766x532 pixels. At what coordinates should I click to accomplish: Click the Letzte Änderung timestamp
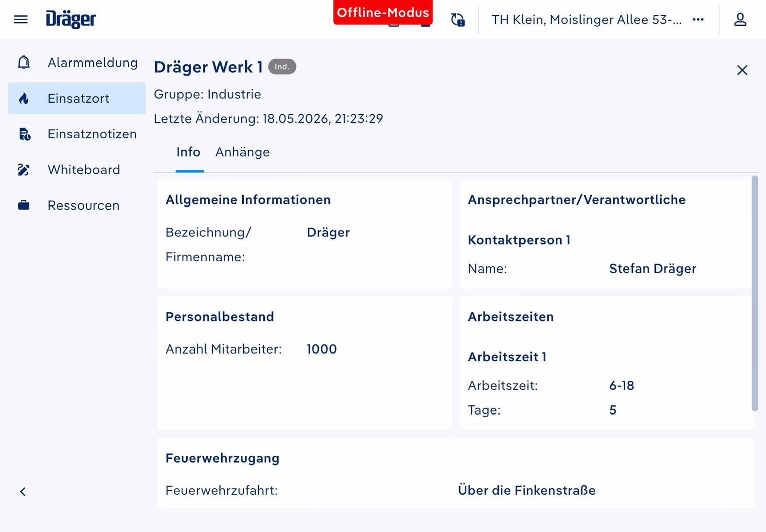click(x=268, y=119)
